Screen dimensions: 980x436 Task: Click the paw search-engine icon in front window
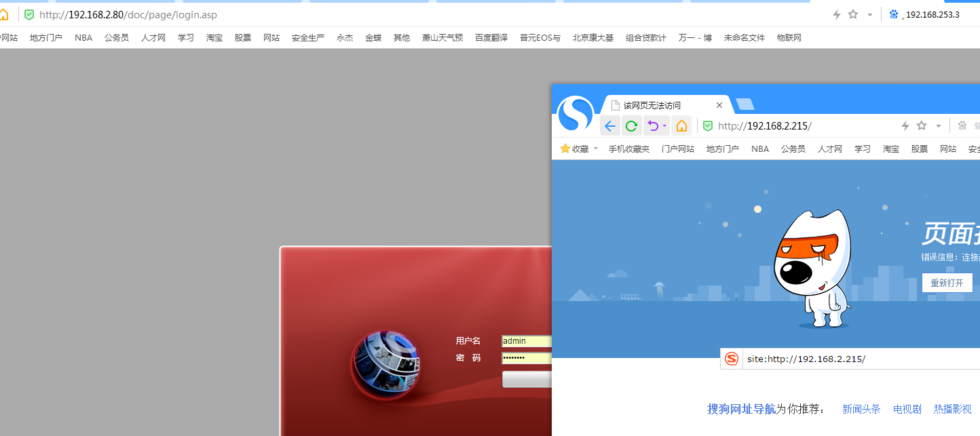(962, 125)
